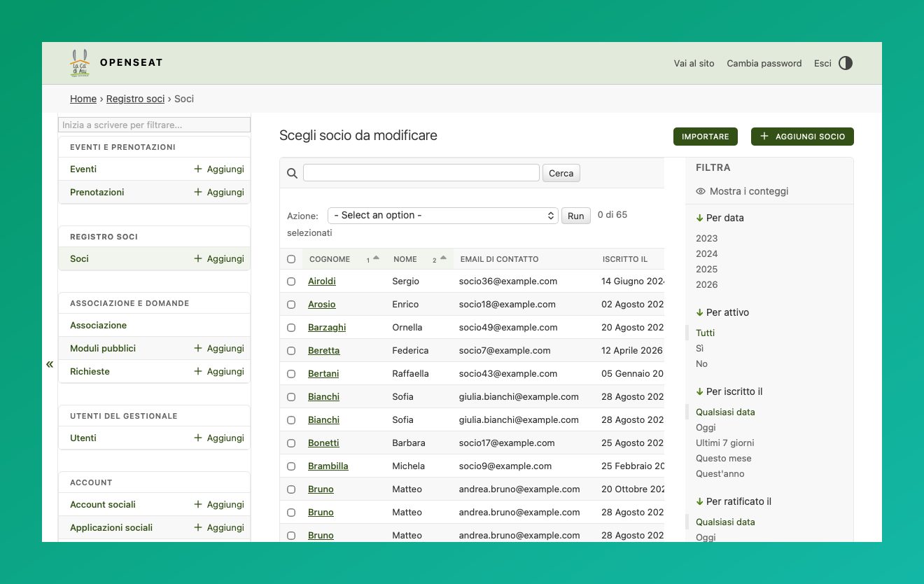924x584 pixels.
Task: Check the box for Airoldi Sergio
Action: click(291, 281)
